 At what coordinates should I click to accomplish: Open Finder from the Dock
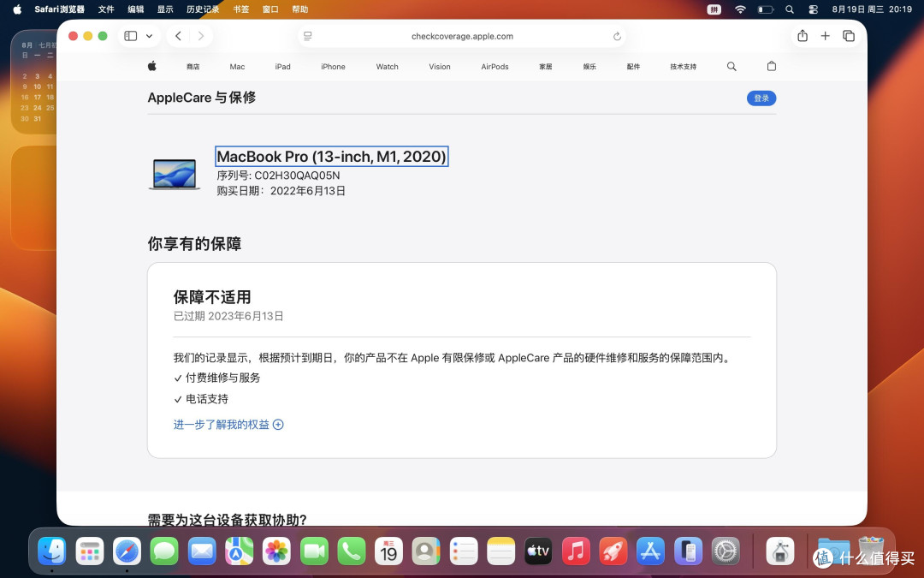pos(52,551)
